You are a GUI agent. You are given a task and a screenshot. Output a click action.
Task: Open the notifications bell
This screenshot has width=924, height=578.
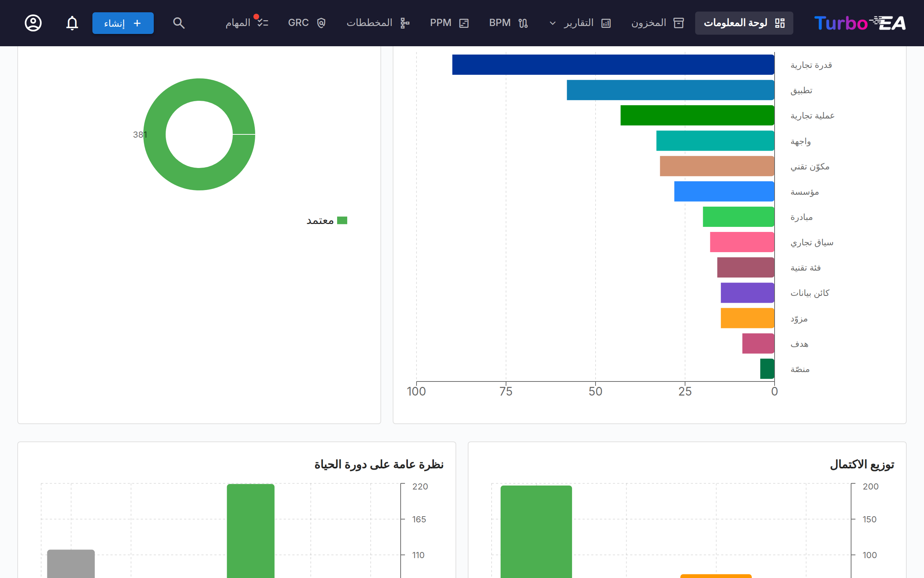(x=72, y=23)
